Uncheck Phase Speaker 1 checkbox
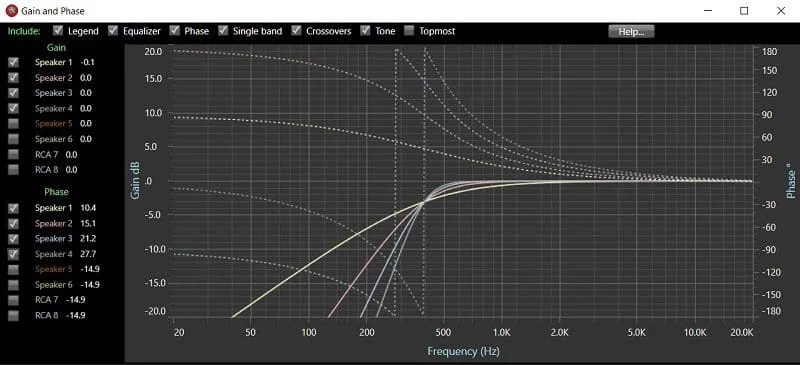 click(x=13, y=208)
